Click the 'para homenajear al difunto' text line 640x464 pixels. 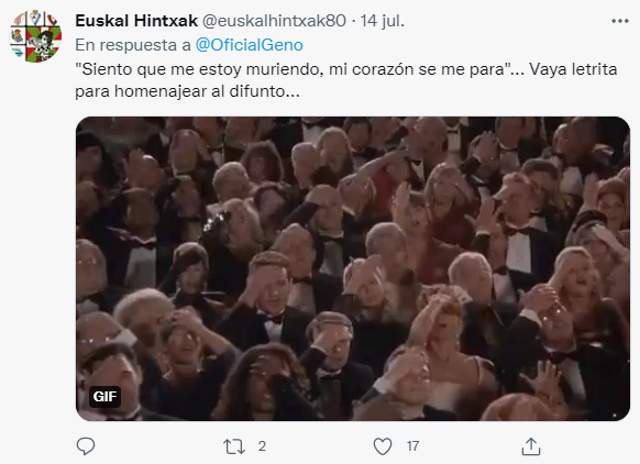pyautogui.click(x=187, y=91)
